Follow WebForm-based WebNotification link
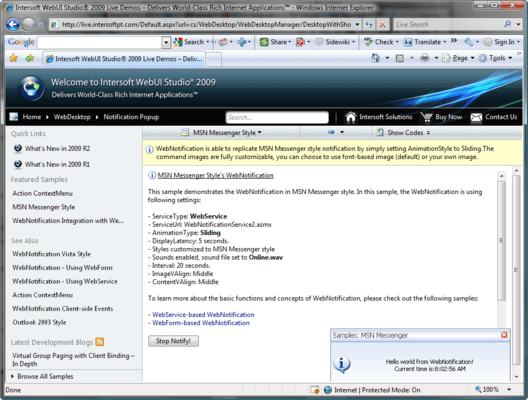 (x=201, y=323)
